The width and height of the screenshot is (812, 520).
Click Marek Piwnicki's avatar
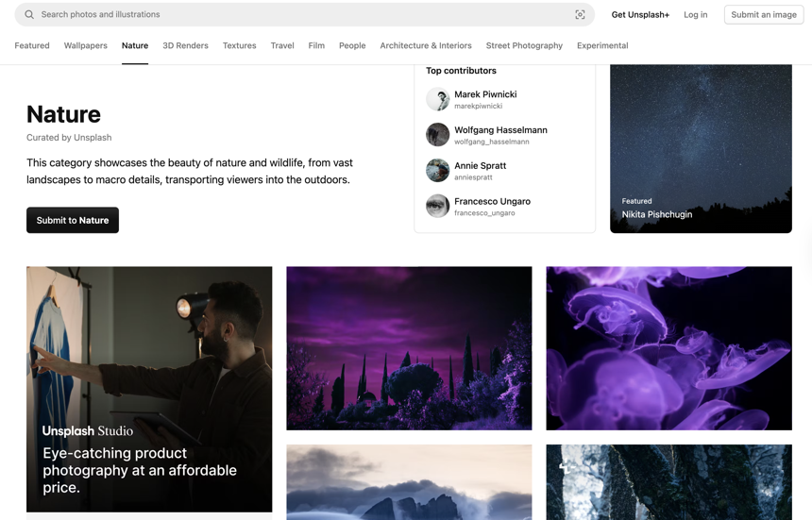coord(437,99)
